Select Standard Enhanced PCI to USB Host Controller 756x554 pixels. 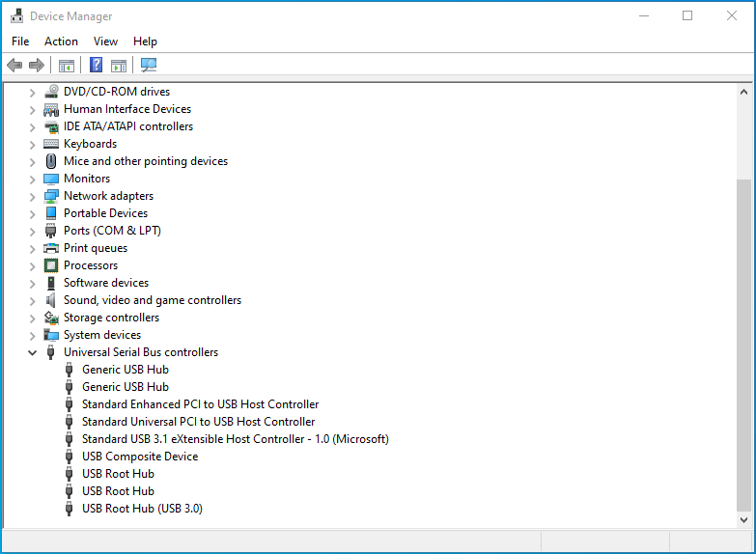click(200, 404)
